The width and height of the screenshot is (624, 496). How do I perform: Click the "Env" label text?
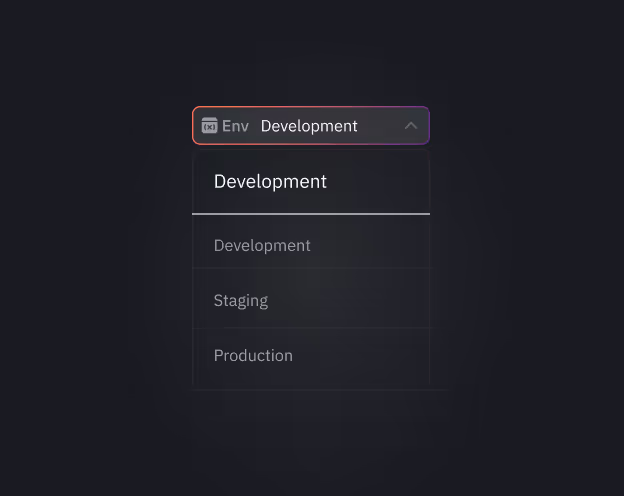tap(236, 126)
